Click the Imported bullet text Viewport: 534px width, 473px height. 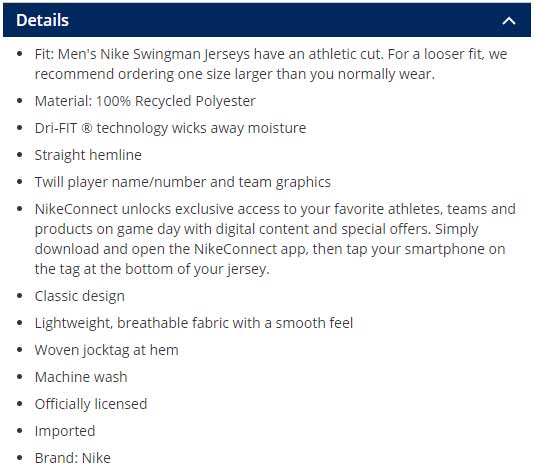65,431
